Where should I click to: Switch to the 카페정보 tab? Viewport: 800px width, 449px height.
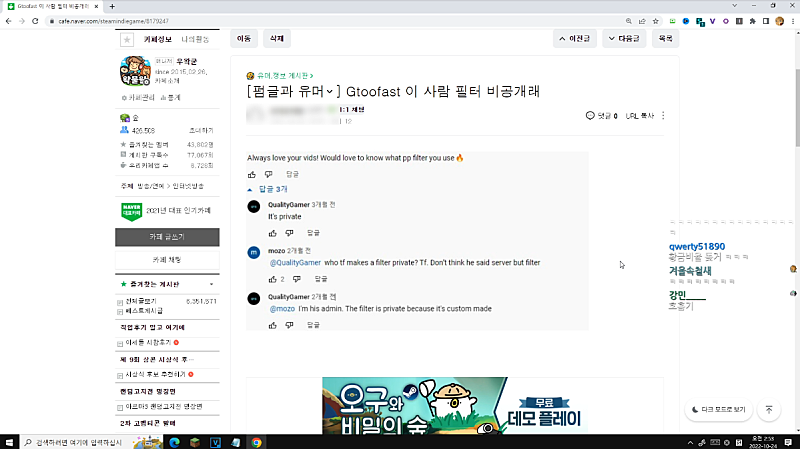click(158, 39)
